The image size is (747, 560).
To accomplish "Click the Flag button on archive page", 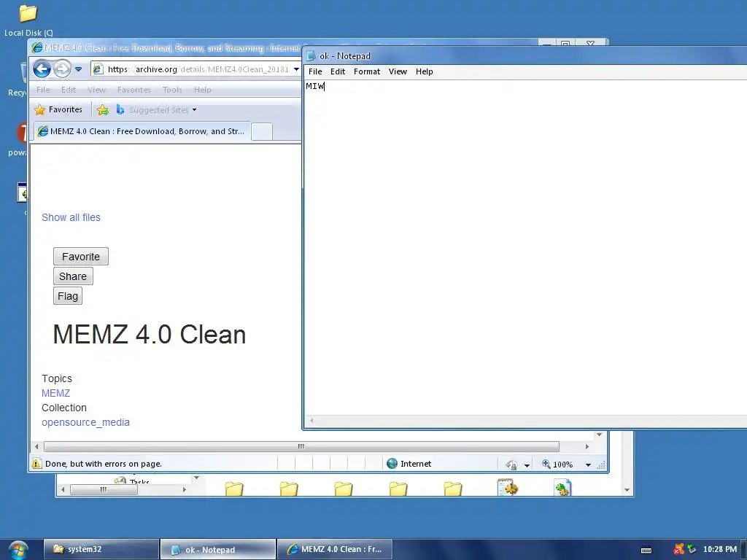I will pos(68,296).
